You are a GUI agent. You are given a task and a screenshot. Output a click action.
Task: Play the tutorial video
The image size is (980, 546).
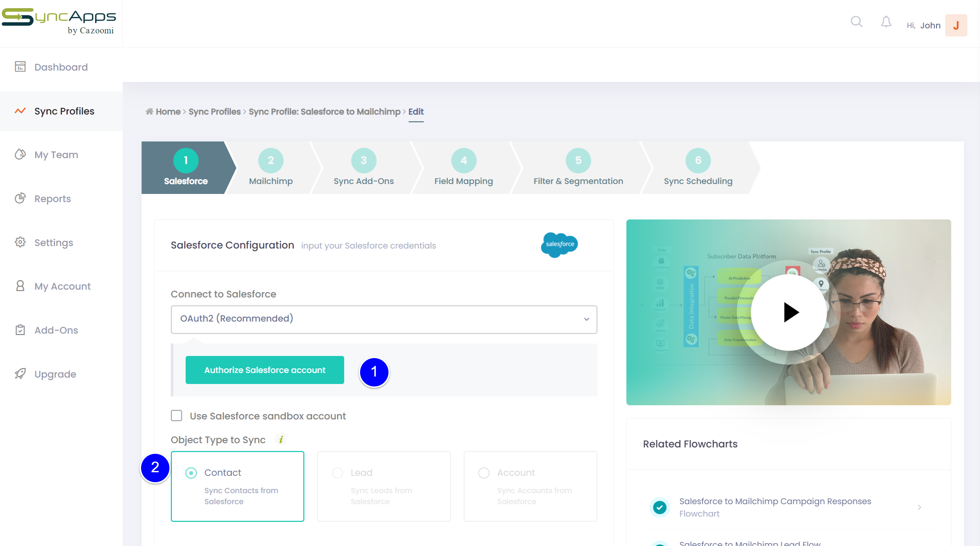(789, 312)
